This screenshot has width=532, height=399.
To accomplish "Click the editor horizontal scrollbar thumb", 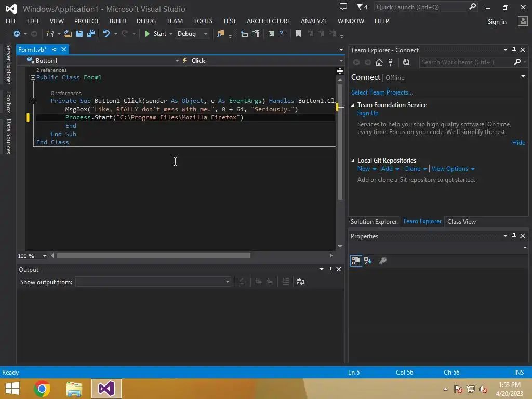I will click(153, 256).
